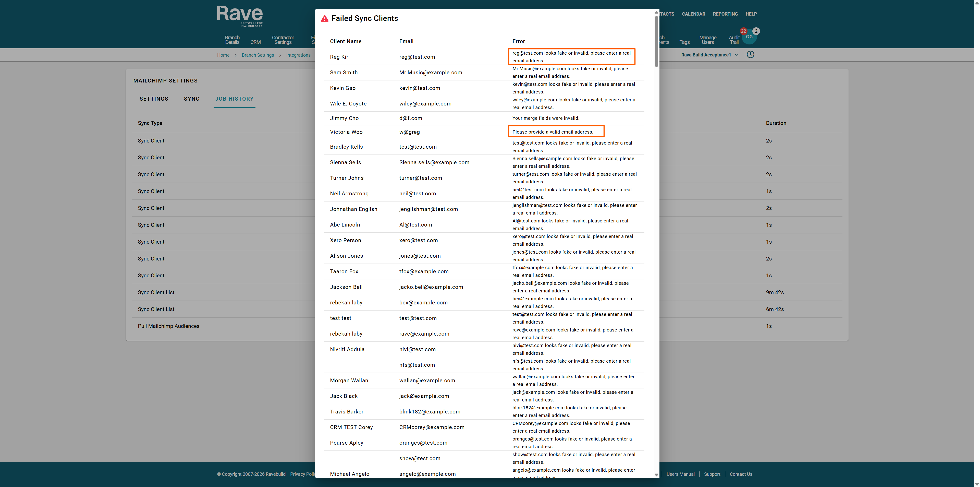Click the grey 2 notification badge
This screenshot has height=487, width=980.
pyautogui.click(x=756, y=31)
